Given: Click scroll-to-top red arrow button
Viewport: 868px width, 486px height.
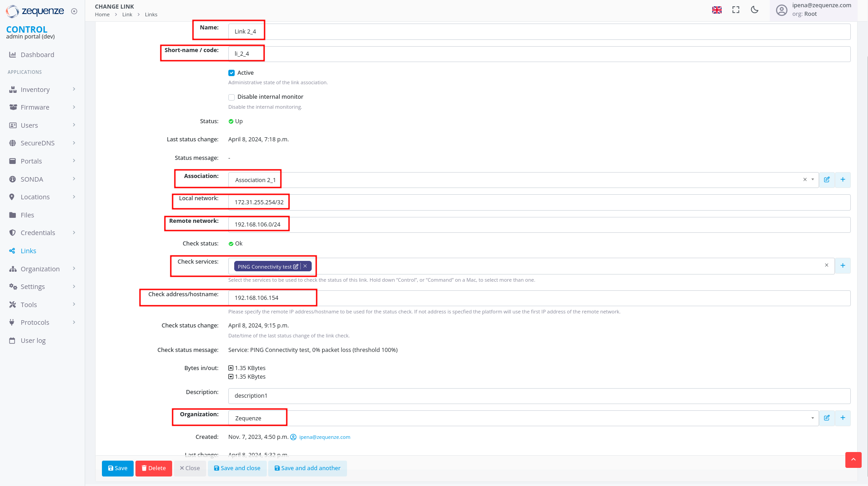Looking at the screenshot, I should tap(853, 460).
